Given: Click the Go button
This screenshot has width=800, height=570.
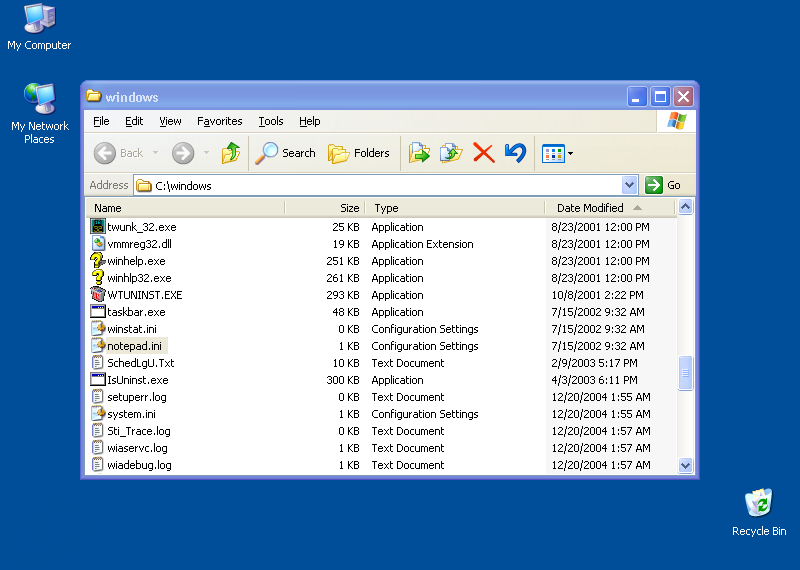Looking at the screenshot, I should point(663,185).
